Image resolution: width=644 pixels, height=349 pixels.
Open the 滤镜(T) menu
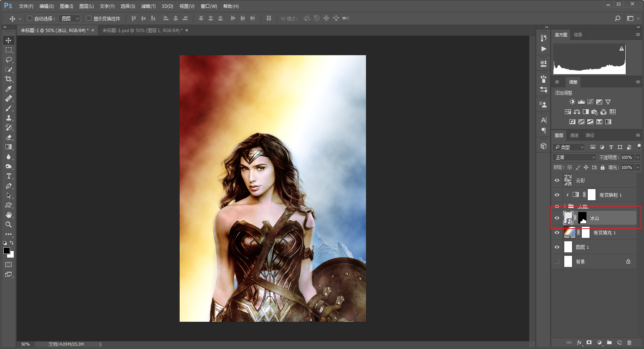point(148,6)
